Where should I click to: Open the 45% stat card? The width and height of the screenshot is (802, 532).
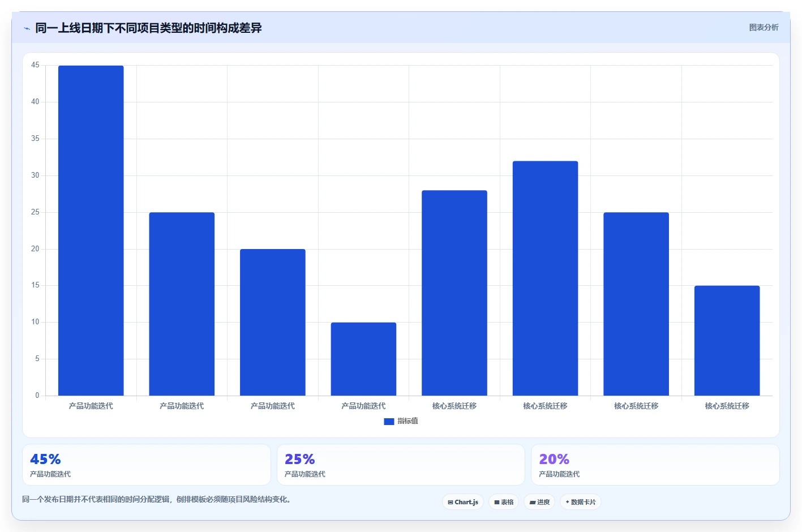pos(147,465)
